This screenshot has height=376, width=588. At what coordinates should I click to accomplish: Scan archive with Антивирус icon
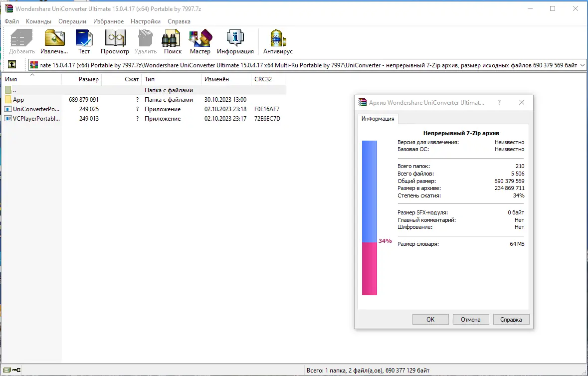tap(277, 40)
